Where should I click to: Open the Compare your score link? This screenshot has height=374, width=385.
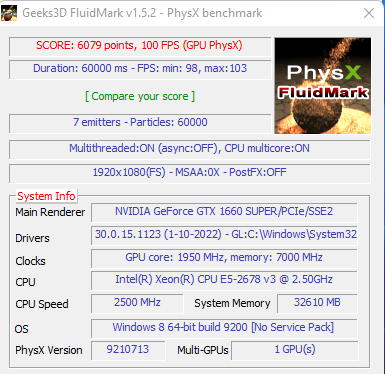point(140,96)
